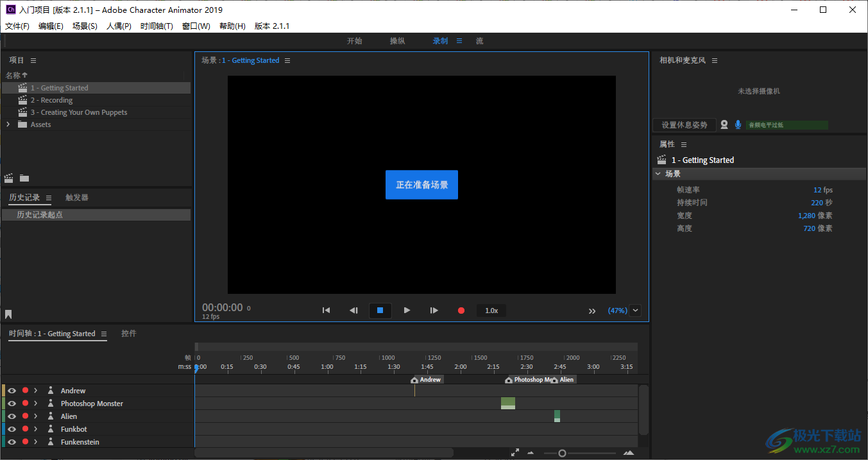Expand the Funkenstein track

click(x=36, y=442)
